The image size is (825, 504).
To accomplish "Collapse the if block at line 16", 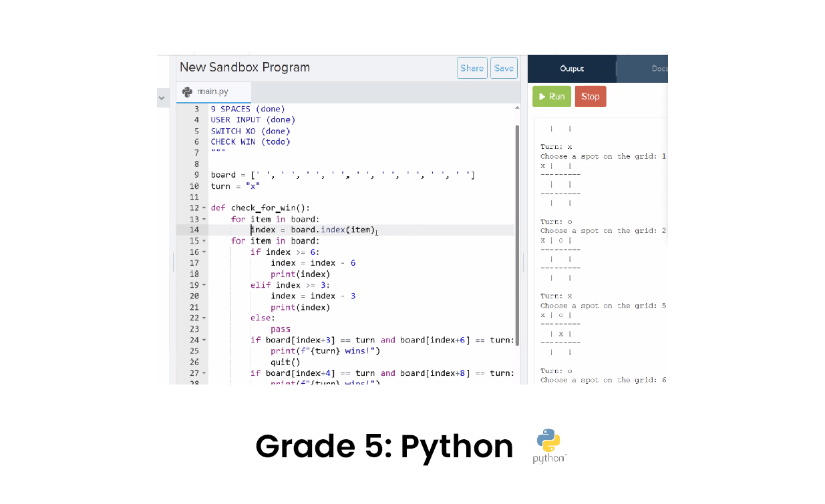I will (x=204, y=252).
